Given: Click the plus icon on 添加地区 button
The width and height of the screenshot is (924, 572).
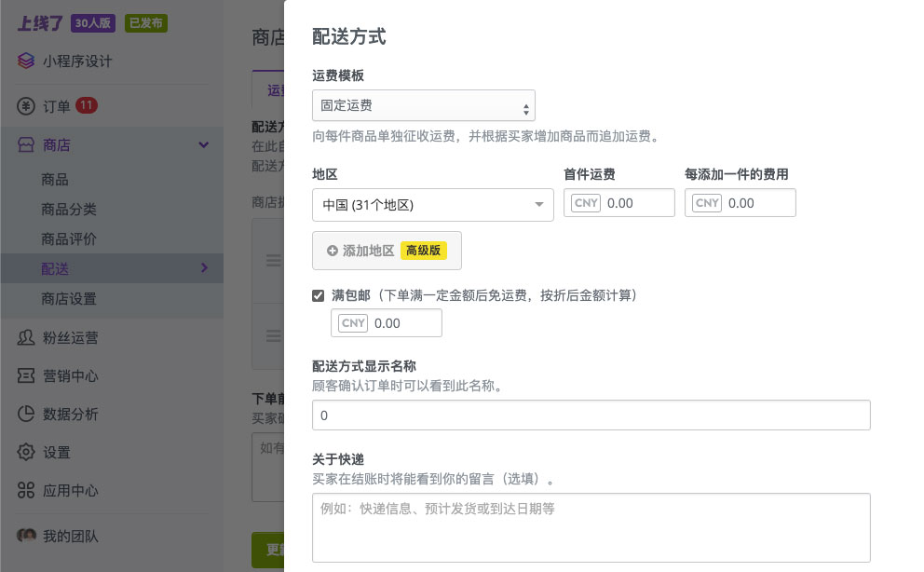Looking at the screenshot, I should (x=333, y=251).
